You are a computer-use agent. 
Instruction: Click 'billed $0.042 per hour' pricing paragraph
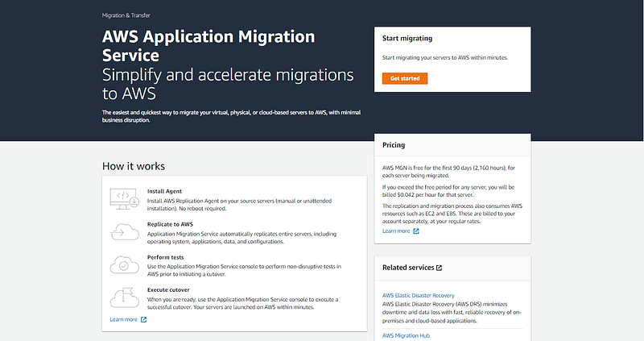448,191
